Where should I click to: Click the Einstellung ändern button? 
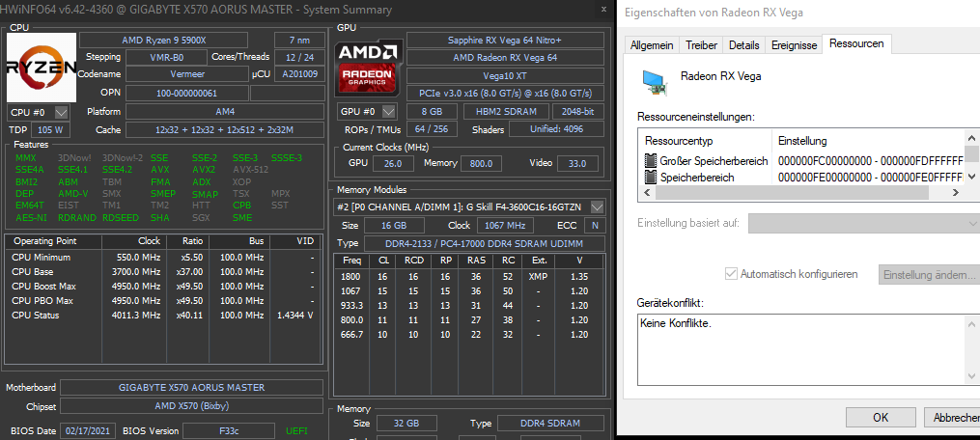pos(930,274)
